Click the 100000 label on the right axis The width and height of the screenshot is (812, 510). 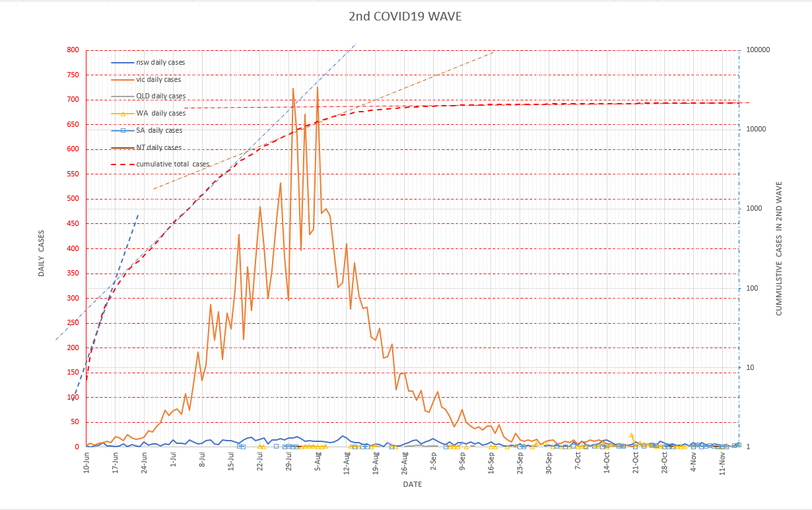click(x=759, y=50)
